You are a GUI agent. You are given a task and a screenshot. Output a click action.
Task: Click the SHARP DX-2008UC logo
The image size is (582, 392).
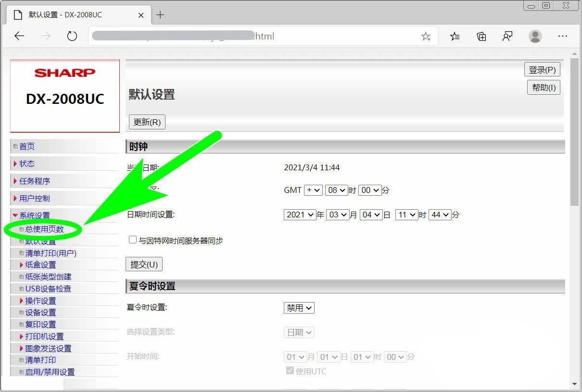(65, 96)
